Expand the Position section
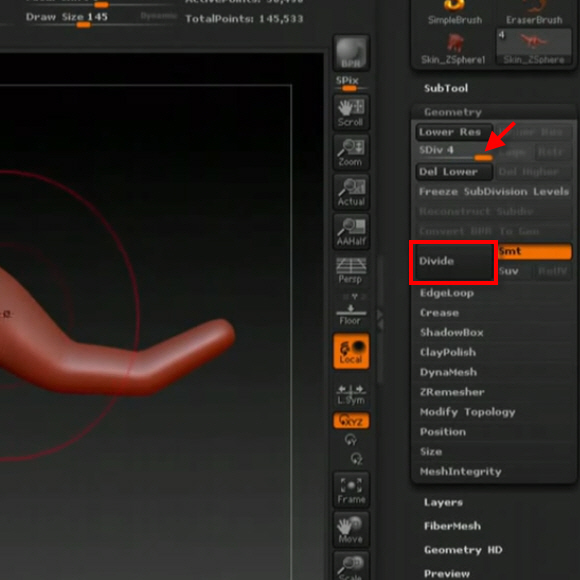The height and width of the screenshot is (580, 580). click(443, 432)
